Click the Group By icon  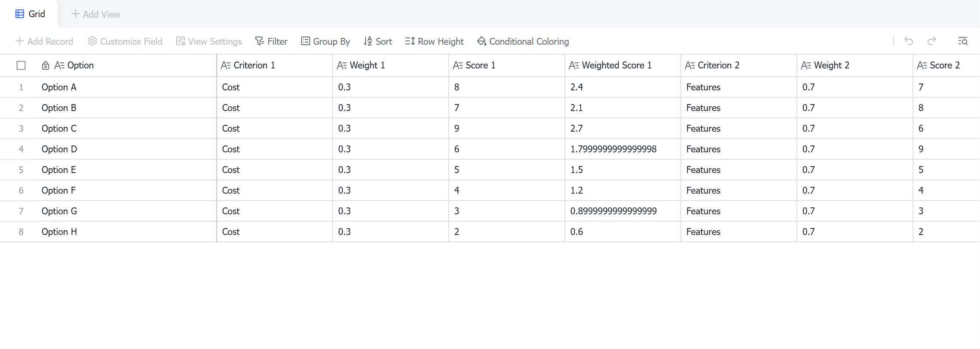tap(305, 41)
